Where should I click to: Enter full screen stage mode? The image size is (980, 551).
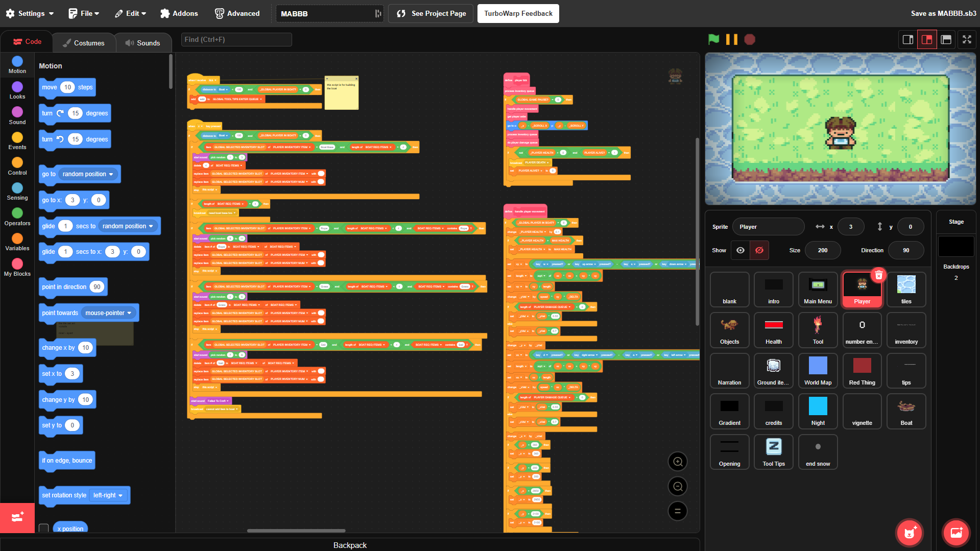(x=967, y=39)
